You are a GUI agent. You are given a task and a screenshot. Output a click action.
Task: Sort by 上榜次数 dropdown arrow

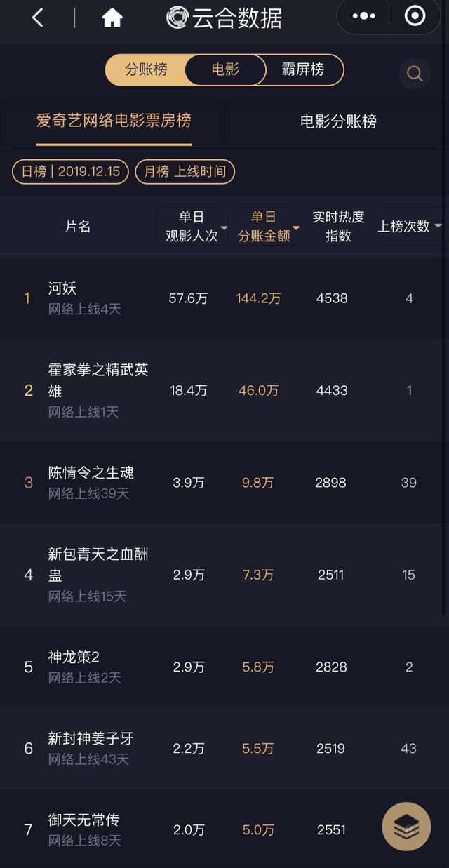(438, 226)
